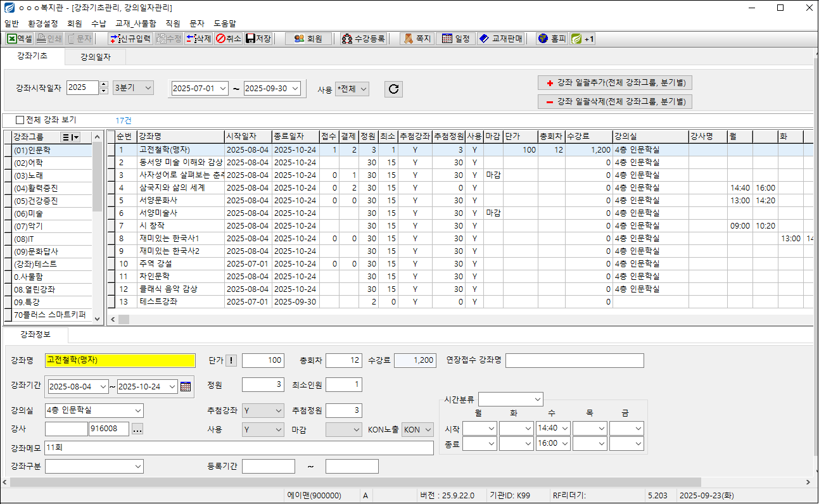Click the refresh icon beside 사용 filter
This screenshot has width=819, height=504.
[393, 89]
